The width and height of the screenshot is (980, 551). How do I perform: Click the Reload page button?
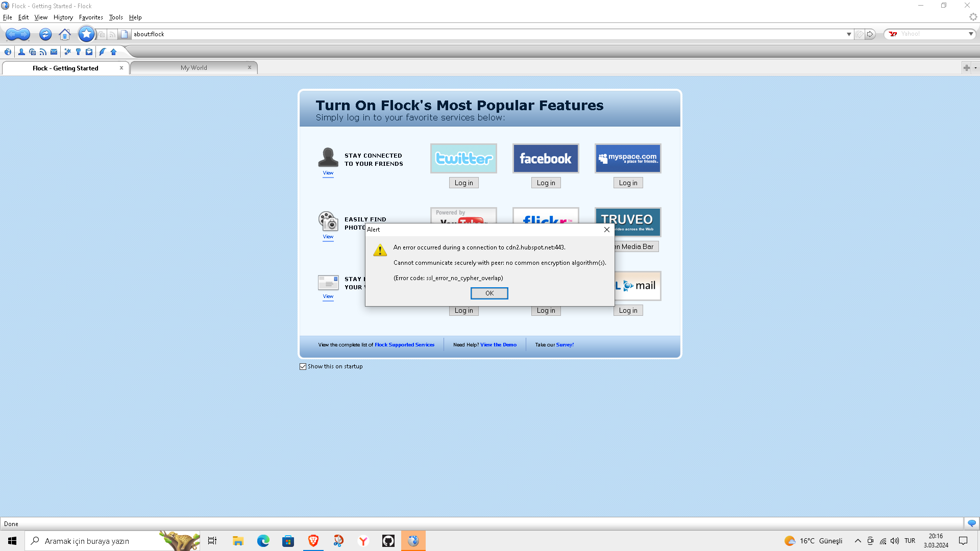click(45, 34)
